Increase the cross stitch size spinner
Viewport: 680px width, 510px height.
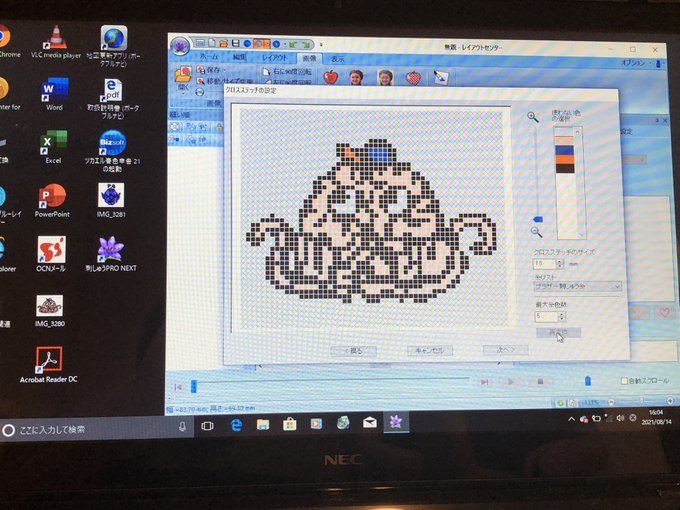(x=560, y=262)
